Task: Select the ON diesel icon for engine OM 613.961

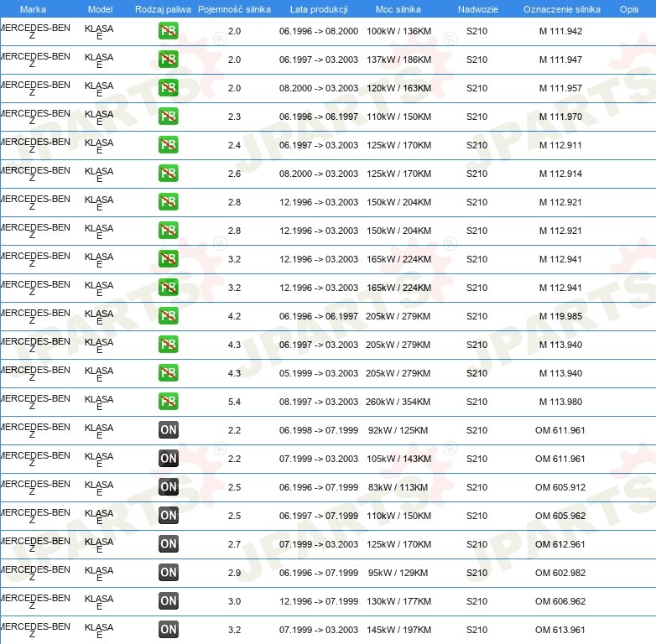Action: [x=169, y=631]
